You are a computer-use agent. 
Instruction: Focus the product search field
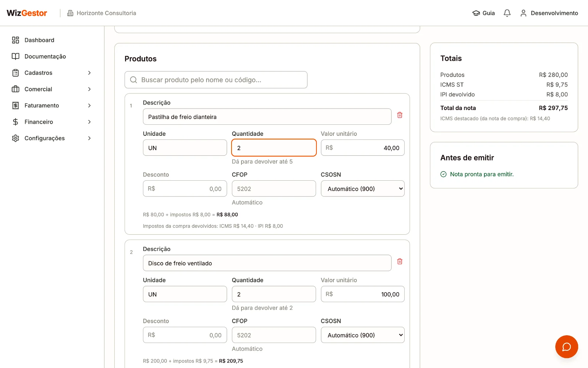[x=216, y=80]
